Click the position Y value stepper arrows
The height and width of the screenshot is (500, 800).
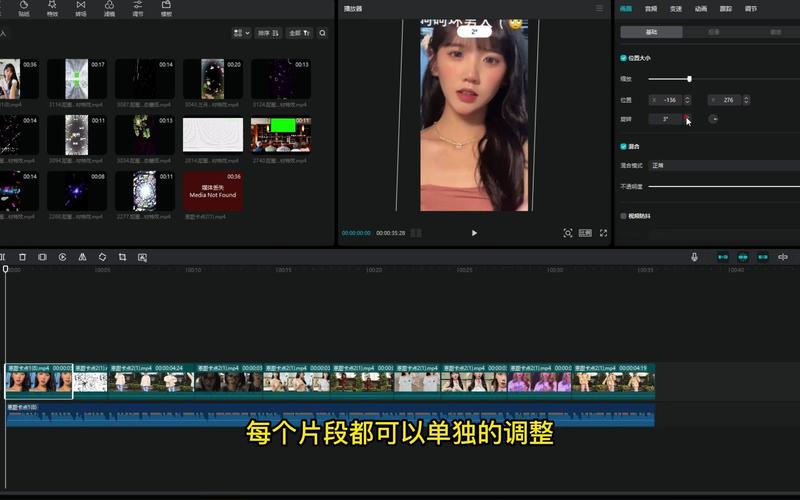(746, 100)
